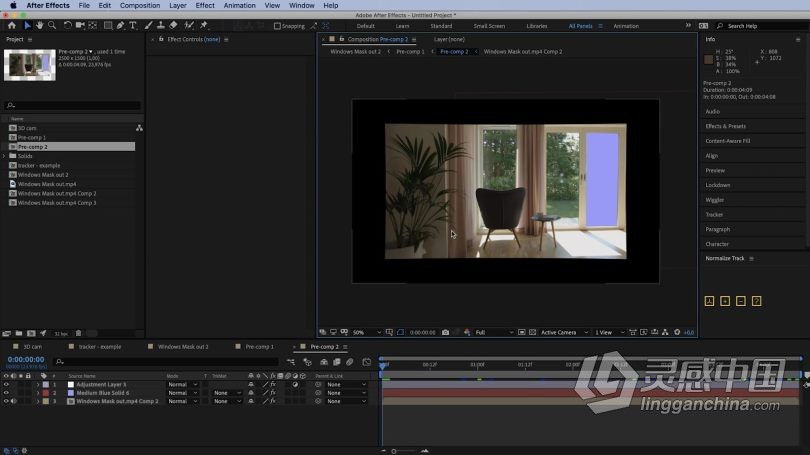Go to the Home screen icon
810x455 pixels.
click(x=11, y=25)
